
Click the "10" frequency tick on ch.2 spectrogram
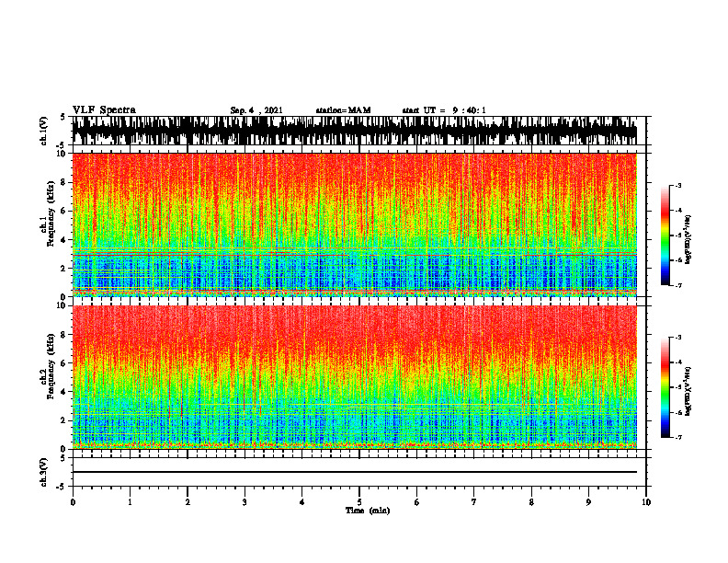click(x=62, y=305)
